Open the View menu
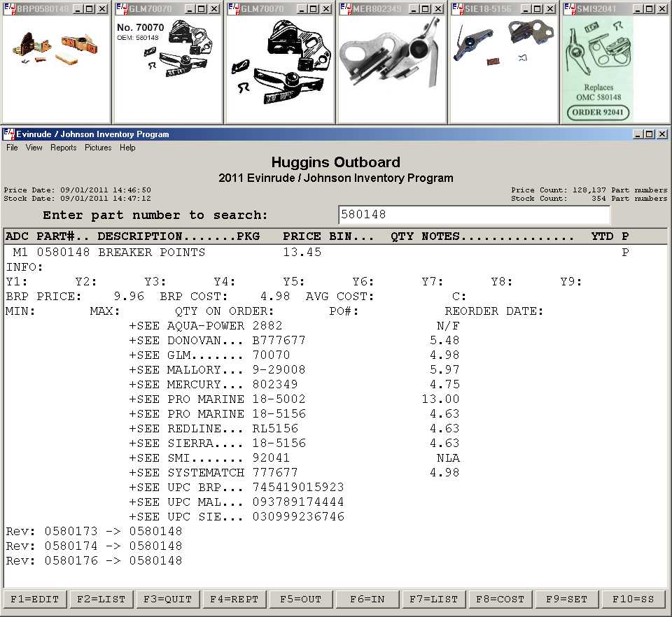Image resolution: width=672 pixels, height=617 pixels. 34,148
